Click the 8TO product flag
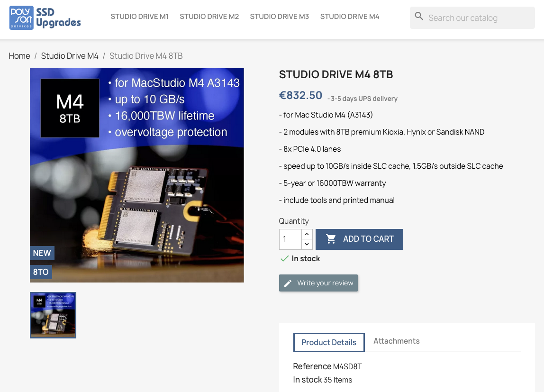Image resolution: width=544 pixels, height=392 pixels. (41, 272)
